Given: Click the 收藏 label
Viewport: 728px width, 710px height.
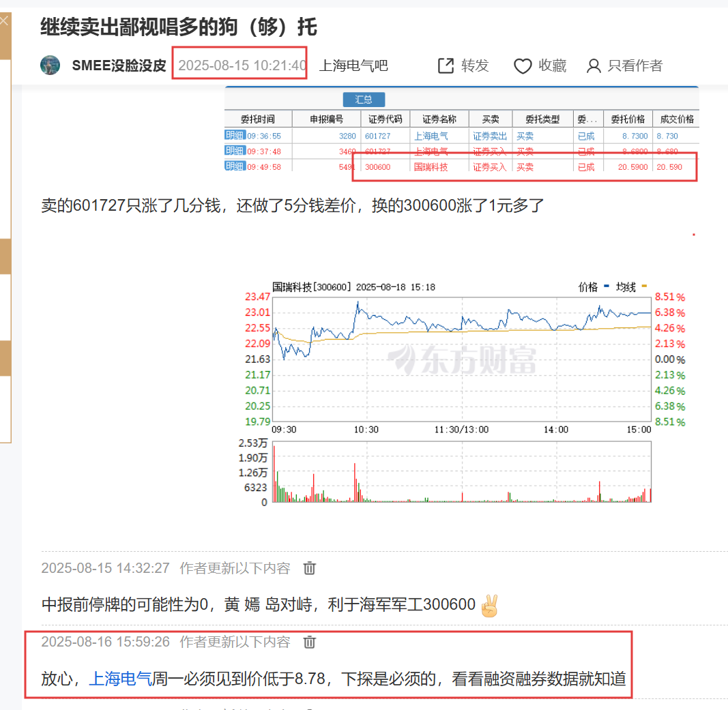Looking at the screenshot, I should coord(553,65).
